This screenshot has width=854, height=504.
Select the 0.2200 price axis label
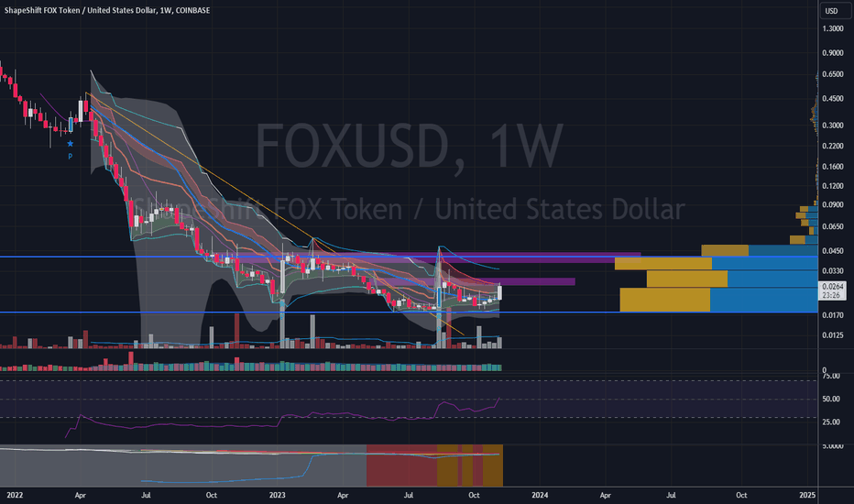[x=833, y=146]
